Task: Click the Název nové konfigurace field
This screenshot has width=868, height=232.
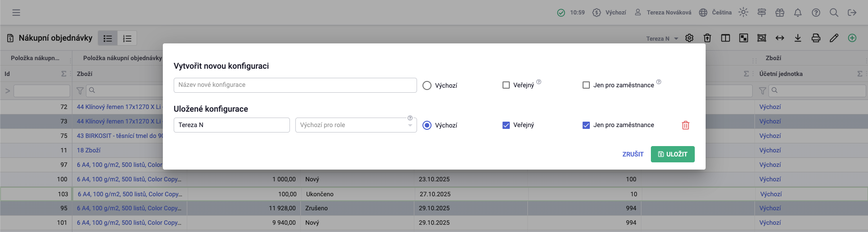Action: pos(295,85)
